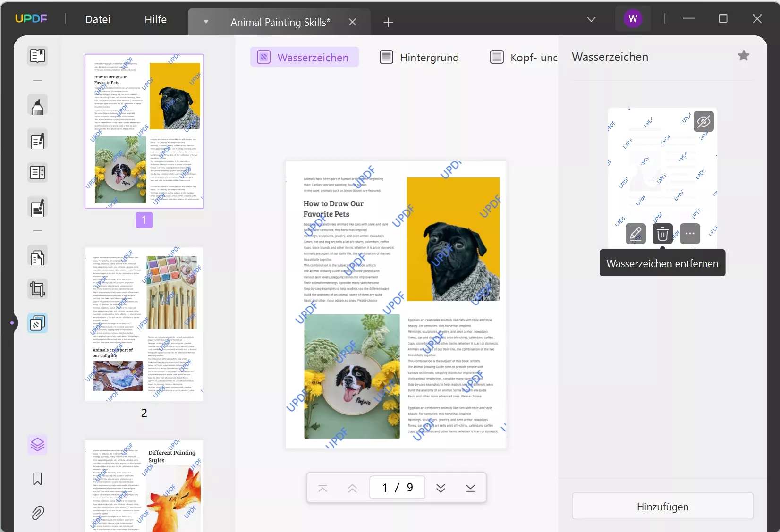Viewport: 780px width, 532px height.
Task: Go to the first page
Action: [323, 488]
